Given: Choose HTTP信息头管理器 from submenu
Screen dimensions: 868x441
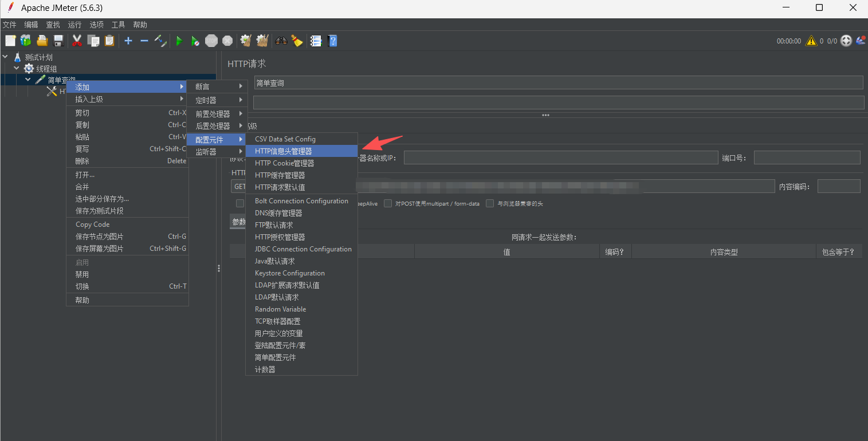Looking at the screenshot, I should click(x=301, y=151).
